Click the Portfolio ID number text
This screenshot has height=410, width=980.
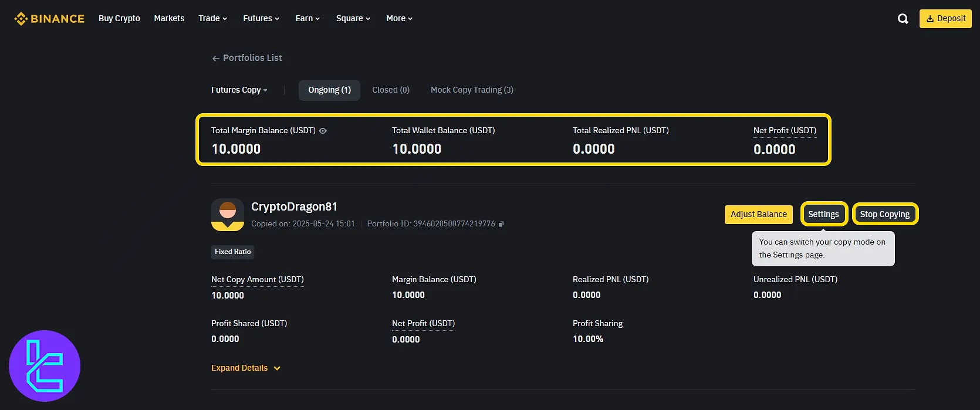431,224
